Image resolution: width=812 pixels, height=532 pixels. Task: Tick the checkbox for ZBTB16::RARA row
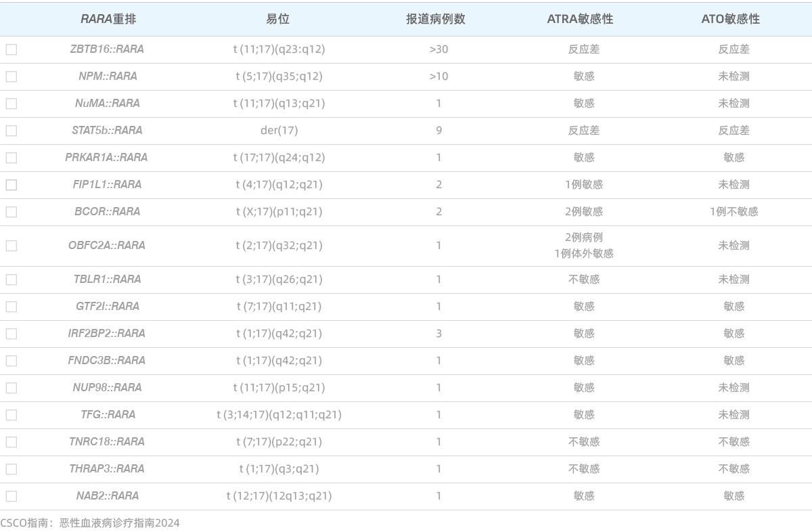click(x=12, y=49)
